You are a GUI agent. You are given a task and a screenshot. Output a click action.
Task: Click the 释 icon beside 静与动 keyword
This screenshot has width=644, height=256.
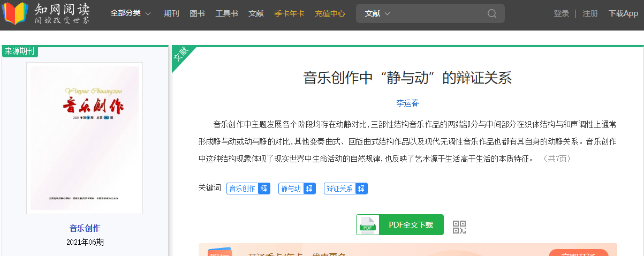309,189
